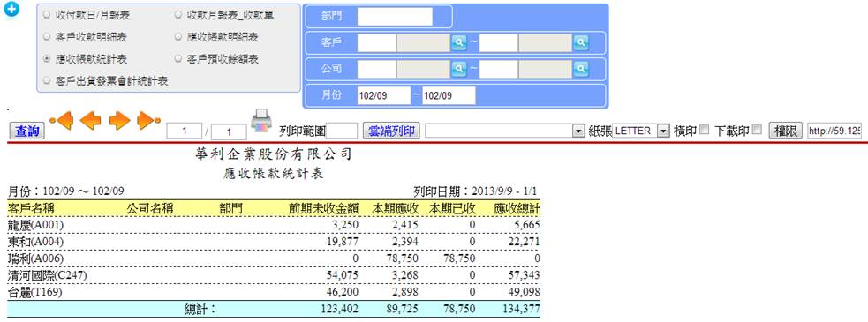Open lookup for first 客戶 field
The width and height of the screenshot is (868, 322).
coord(459,42)
